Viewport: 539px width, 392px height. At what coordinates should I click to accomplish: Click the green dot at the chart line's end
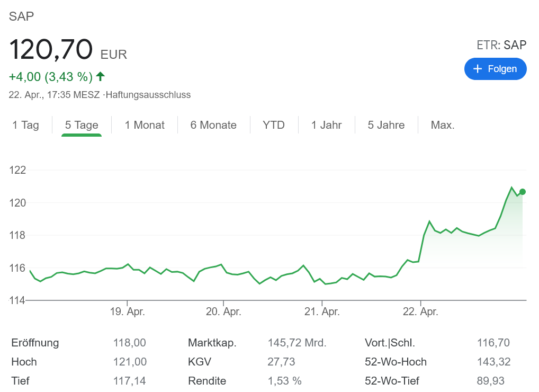point(523,192)
